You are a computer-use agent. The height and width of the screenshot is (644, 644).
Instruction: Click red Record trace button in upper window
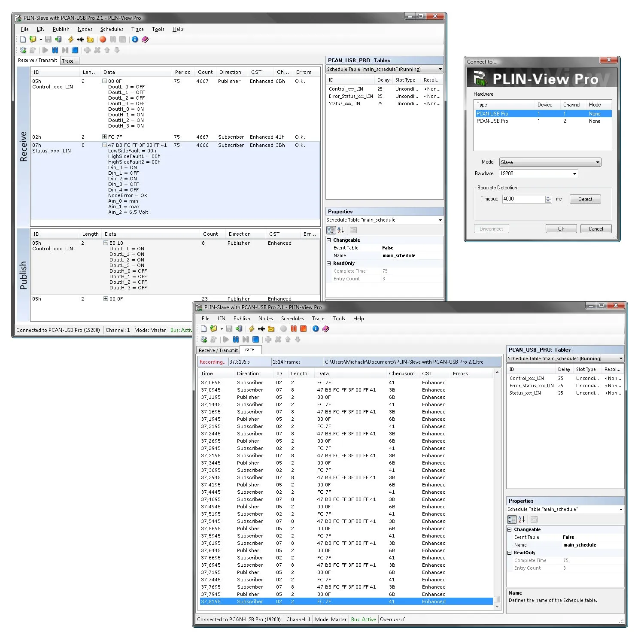[x=103, y=39]
